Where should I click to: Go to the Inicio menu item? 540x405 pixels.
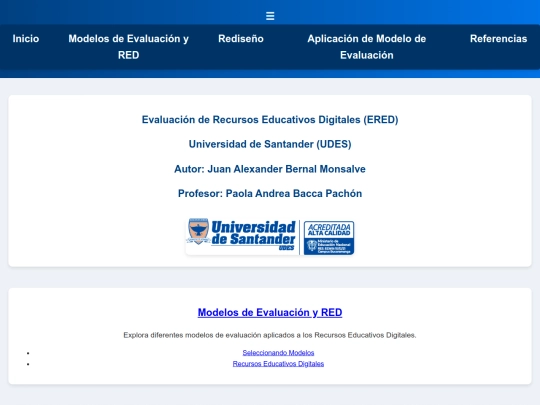tap(26, 39)
